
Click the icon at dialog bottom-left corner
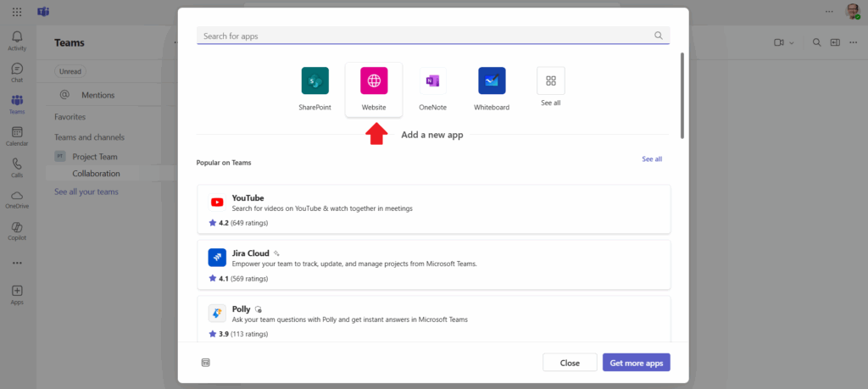click(205, 363)
